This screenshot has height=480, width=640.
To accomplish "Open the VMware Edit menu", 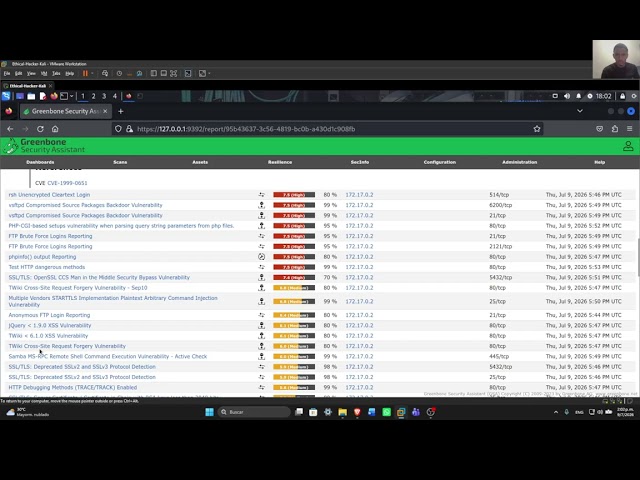I will point(18,73).
